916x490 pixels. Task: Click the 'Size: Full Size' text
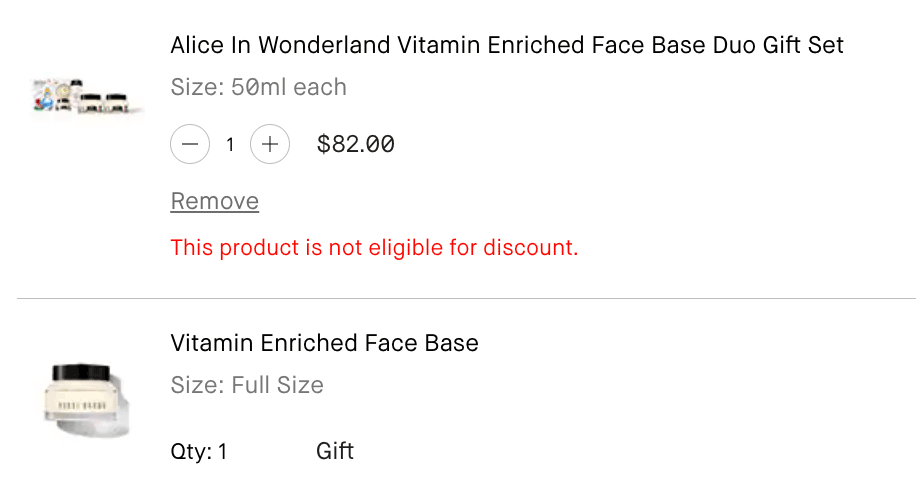247,385
